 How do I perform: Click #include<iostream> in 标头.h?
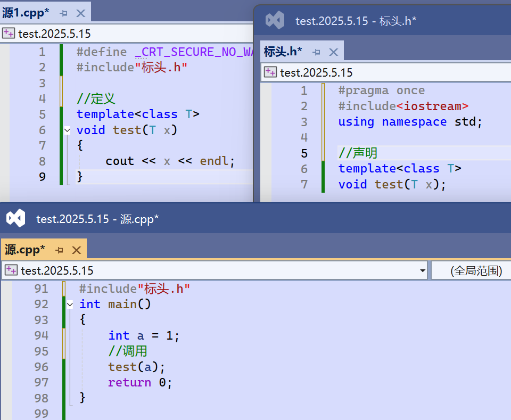[403, 106]
